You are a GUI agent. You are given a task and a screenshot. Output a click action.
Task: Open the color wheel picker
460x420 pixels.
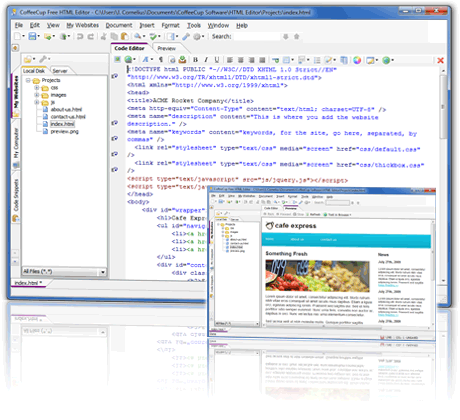(x=357, y=60)
